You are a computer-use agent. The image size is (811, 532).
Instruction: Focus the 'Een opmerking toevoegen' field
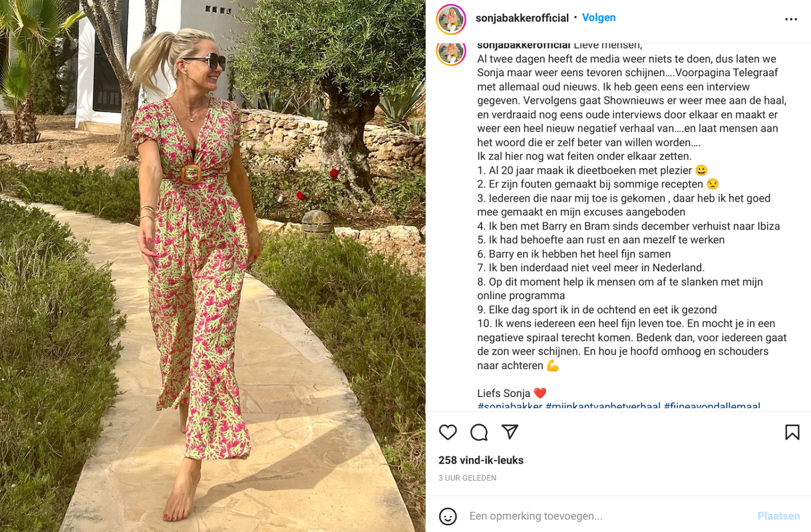tap(608, 516)
